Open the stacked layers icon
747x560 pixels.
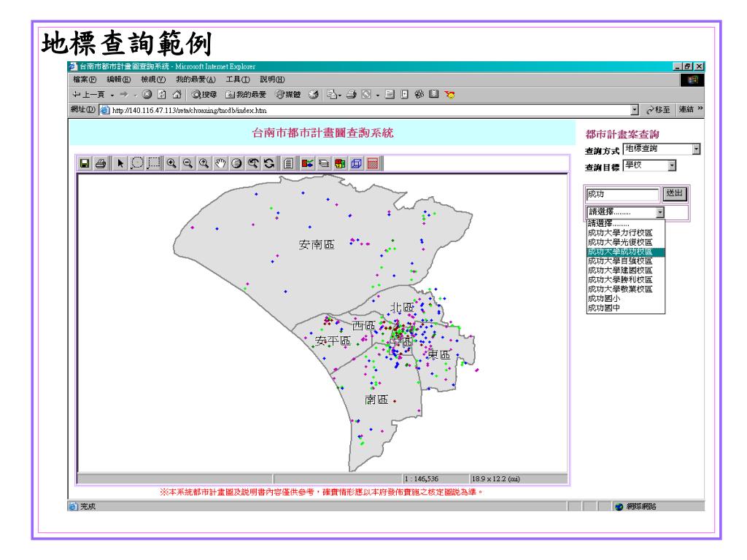coord(324,164)
